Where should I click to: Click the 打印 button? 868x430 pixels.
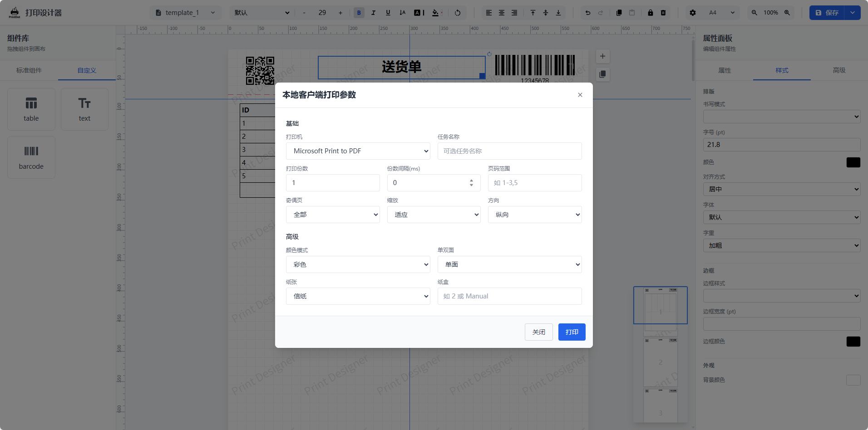[572, 332]
